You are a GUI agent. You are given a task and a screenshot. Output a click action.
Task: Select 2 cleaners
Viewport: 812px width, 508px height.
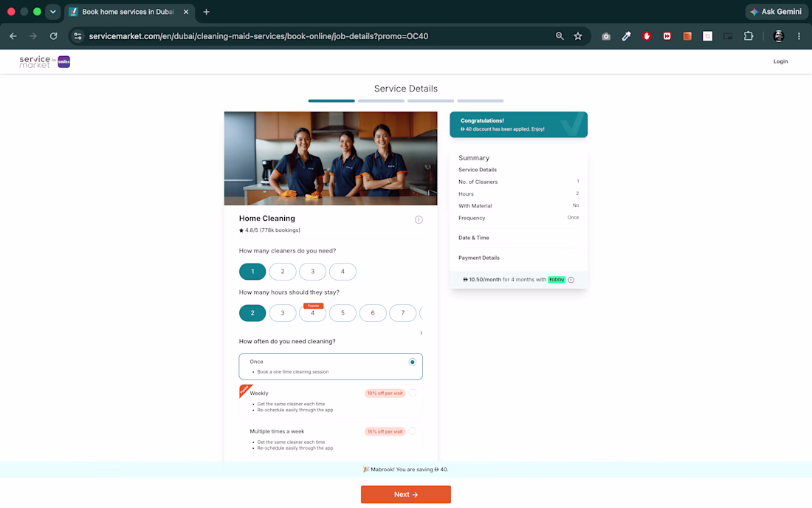click(x=283, y=271)
